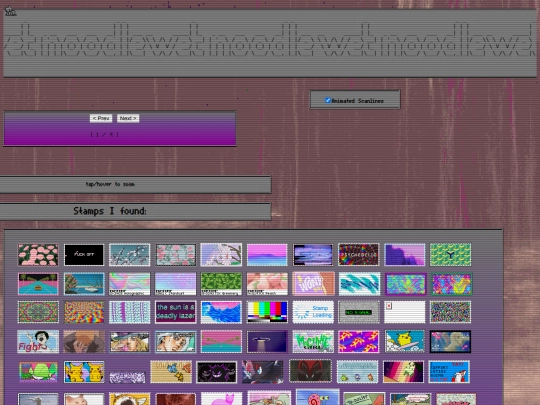The image size is (540, 405).
Task: Open the pink-to-blue gradient sunset stamp
Action: pyautogui.click(x=267, y=255)
